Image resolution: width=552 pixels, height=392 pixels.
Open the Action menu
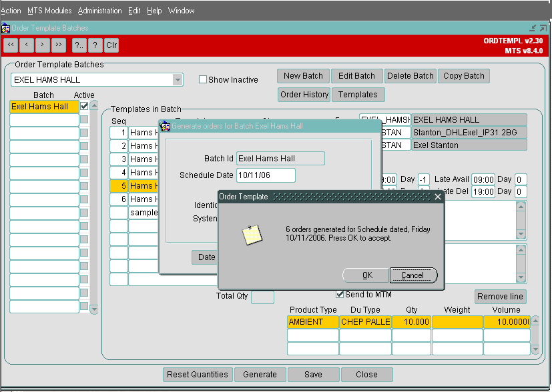click(11, 11)
